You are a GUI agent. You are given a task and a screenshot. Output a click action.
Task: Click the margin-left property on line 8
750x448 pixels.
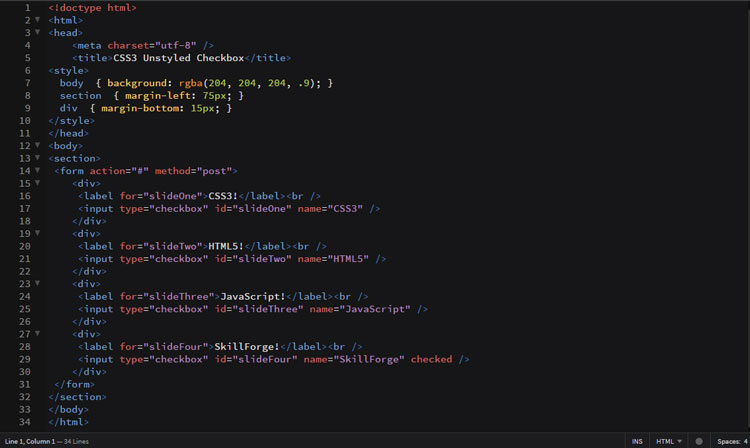click(157, 96)
